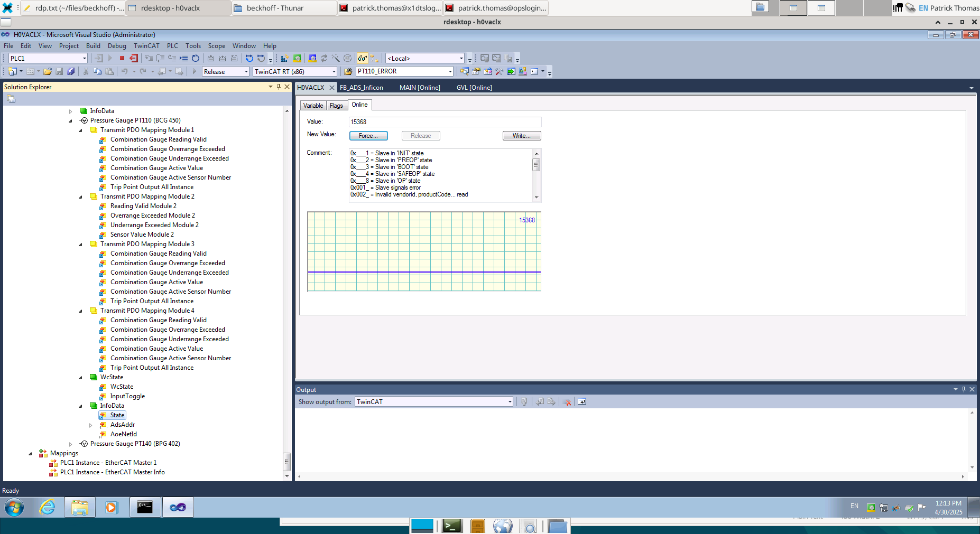The width and height of the screenshot is (980, 534).
Task: Click the Save All icon
Action: (x=71, y=72)
